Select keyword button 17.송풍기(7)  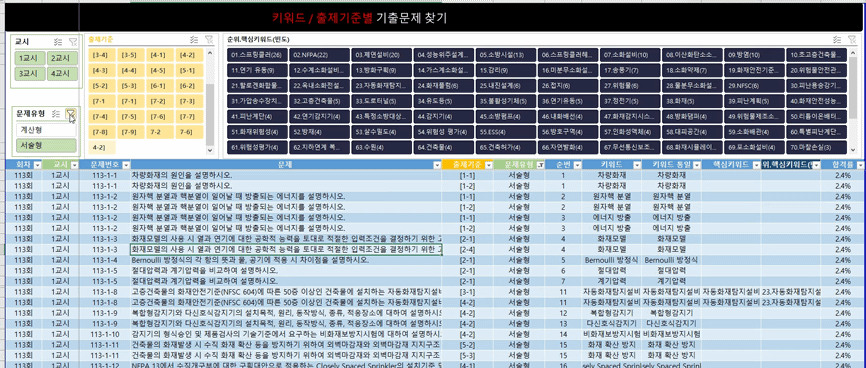click(630, 70)
